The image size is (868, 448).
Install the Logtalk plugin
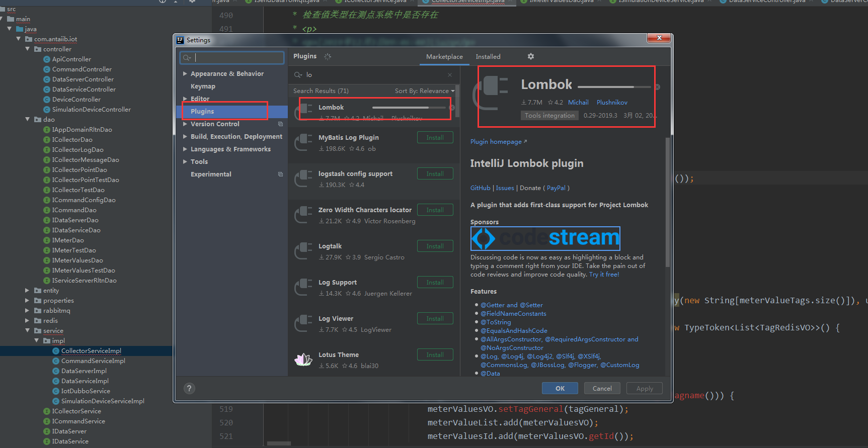point(435,246)
